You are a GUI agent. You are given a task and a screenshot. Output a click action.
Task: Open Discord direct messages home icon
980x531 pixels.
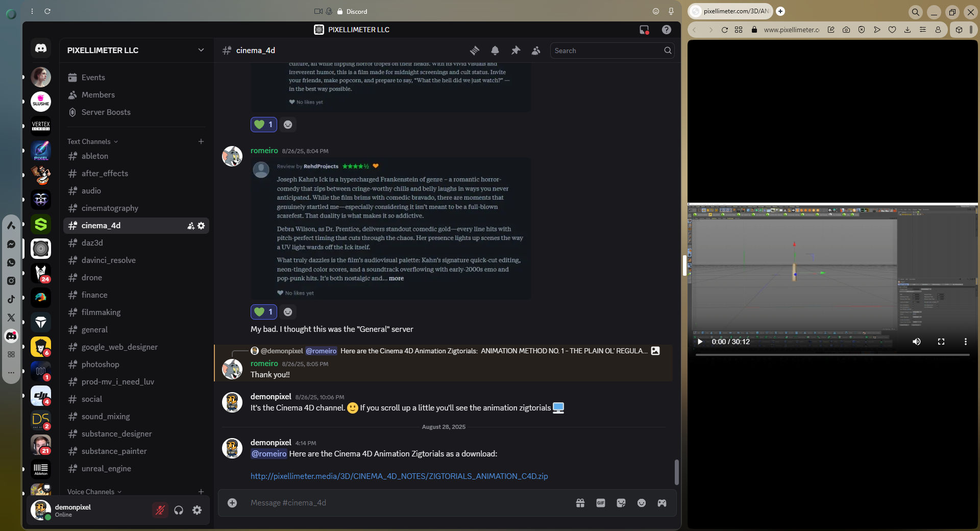point(41,49)
